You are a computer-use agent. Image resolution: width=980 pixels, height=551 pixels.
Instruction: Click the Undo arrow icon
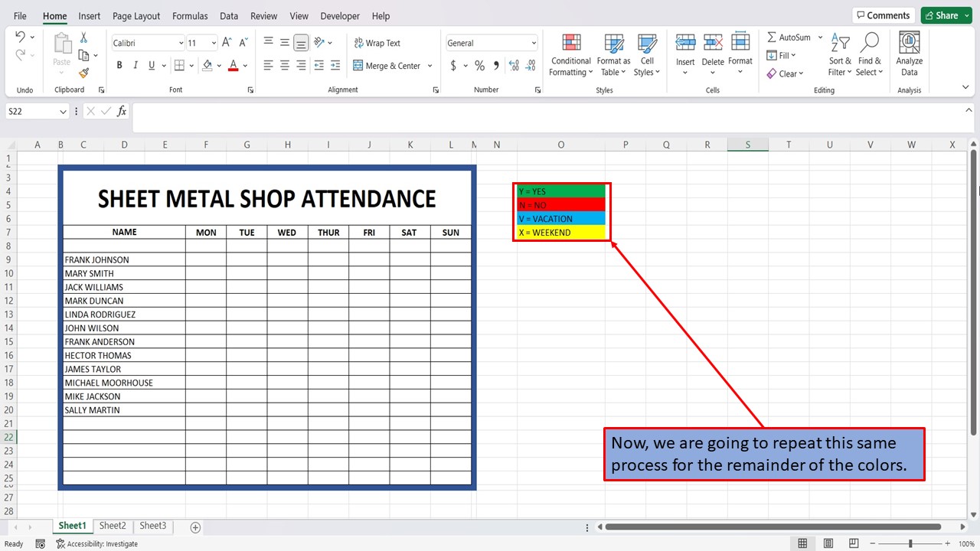pos(20,37)
